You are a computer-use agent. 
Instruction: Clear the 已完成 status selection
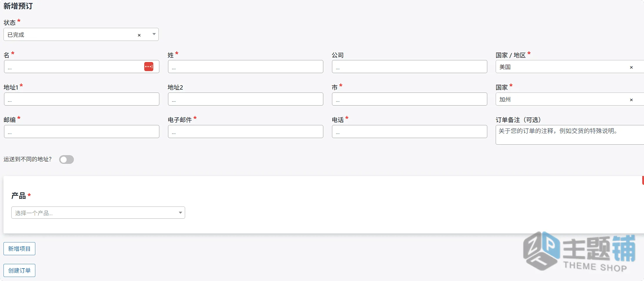(139, 35)
